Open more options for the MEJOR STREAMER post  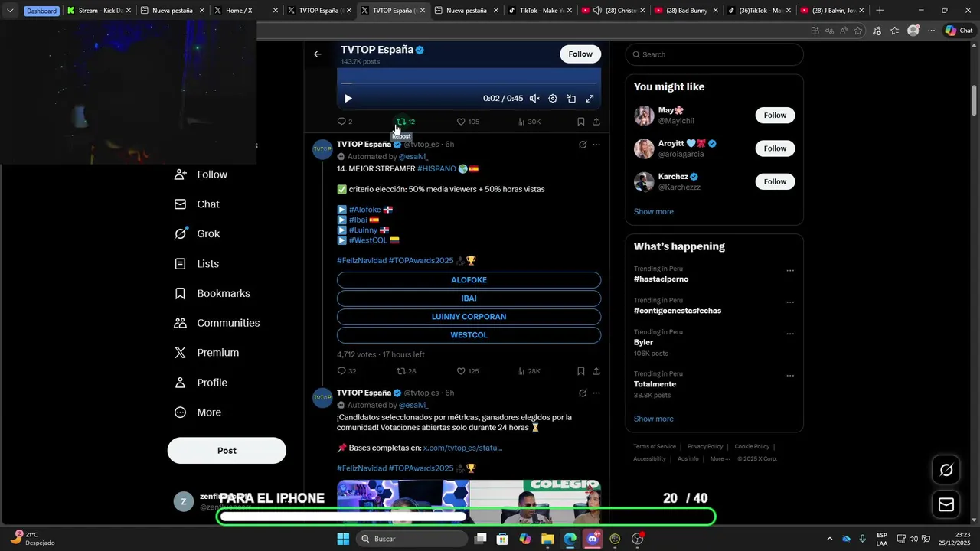pyautogui.click(x=596, y=145)
